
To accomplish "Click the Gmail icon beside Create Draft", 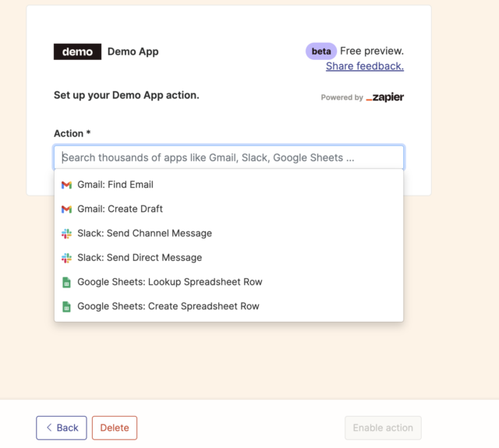I will [x=66, y=210].
